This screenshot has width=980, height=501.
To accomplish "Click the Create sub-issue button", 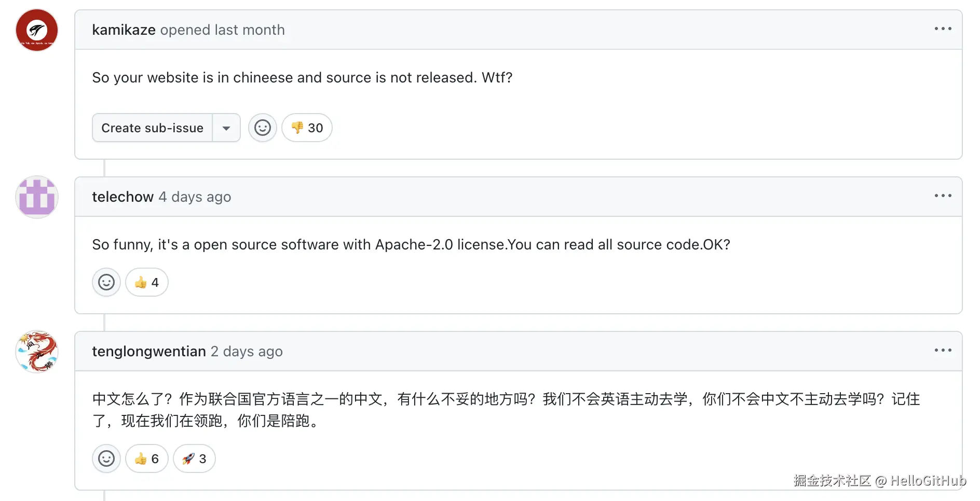I will [152, 128].
